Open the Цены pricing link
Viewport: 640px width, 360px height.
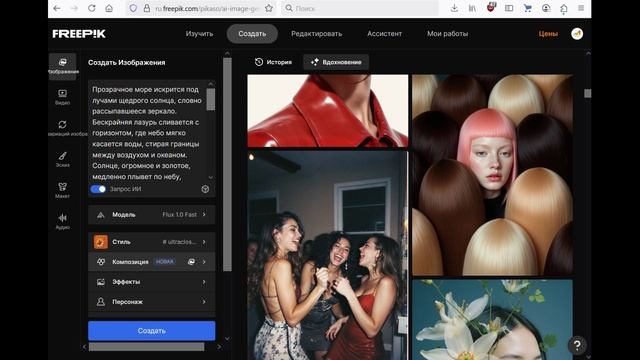pyautogui.click(x=548, y=34)
